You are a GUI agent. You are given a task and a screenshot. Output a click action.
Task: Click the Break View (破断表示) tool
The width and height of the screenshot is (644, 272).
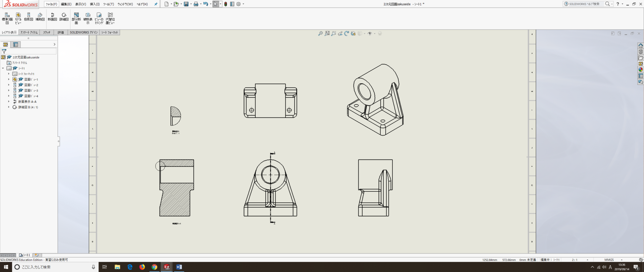point(88,18)
